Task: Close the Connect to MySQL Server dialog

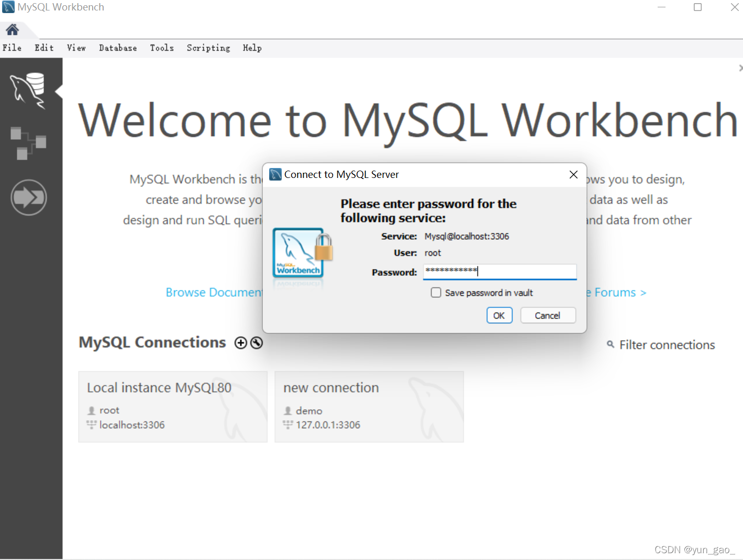Action: click(573, 174)
